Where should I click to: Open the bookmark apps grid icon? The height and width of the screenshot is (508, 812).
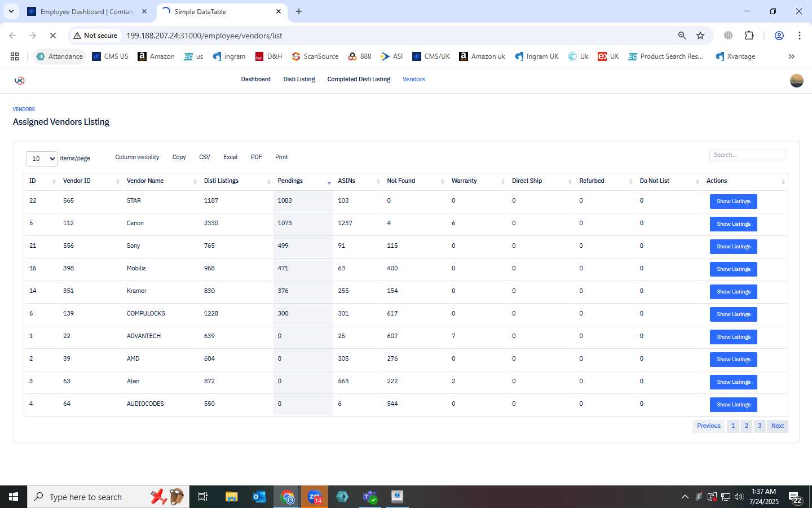pyautogui.click(x=15, y=56)
